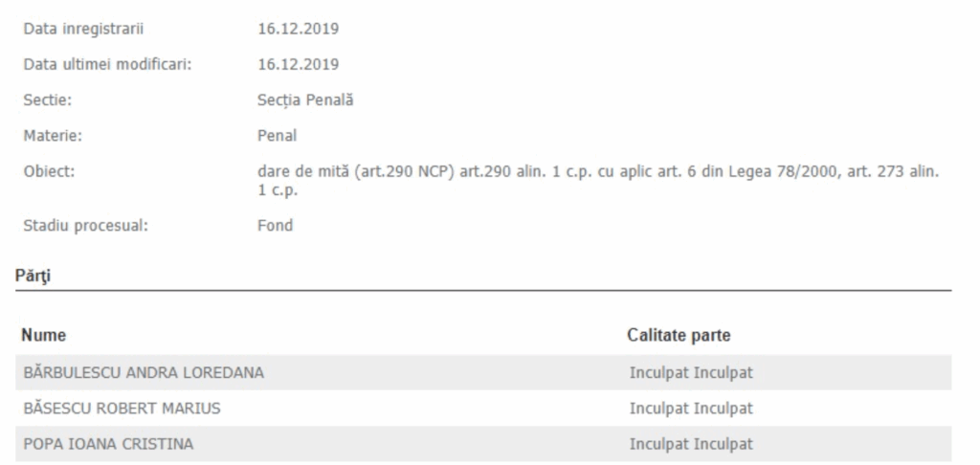
Task: Click the Obiect label
Action: pos(49,171)
